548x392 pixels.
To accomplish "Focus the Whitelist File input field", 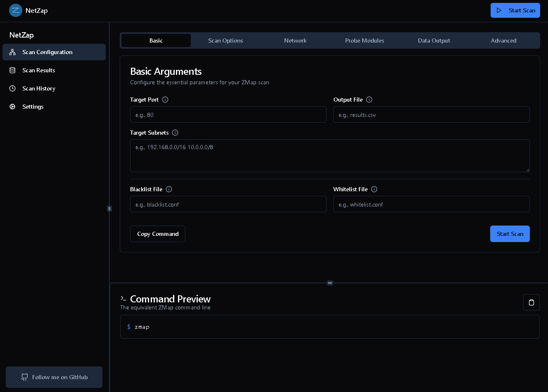I will pos(432,204).
